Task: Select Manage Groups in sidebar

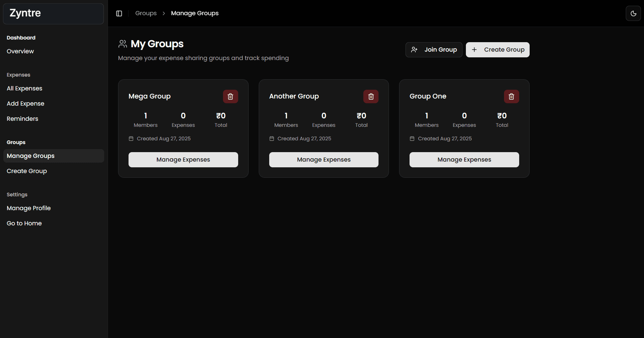Action: click(31, 156)
